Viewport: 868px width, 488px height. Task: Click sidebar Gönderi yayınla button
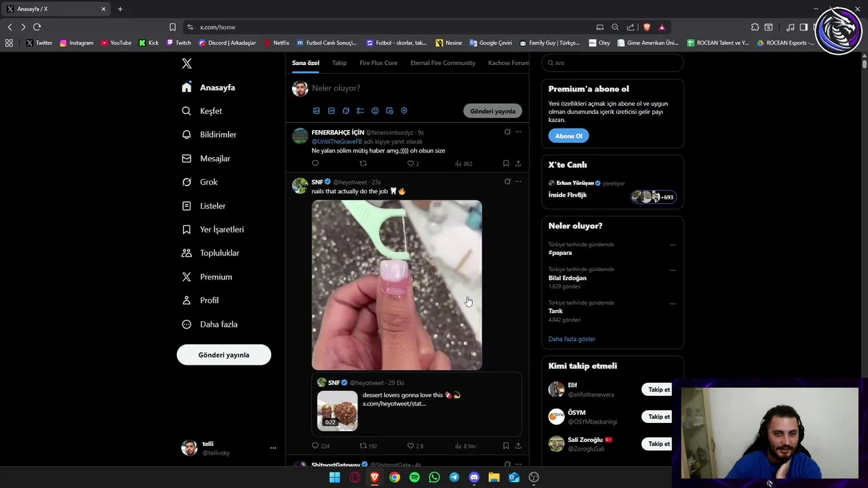point(224,355)
